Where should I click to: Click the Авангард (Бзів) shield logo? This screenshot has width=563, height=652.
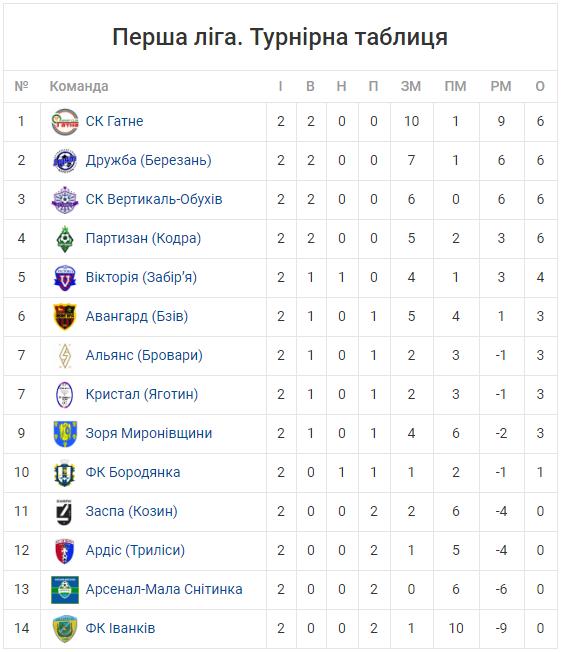point(65,316)
